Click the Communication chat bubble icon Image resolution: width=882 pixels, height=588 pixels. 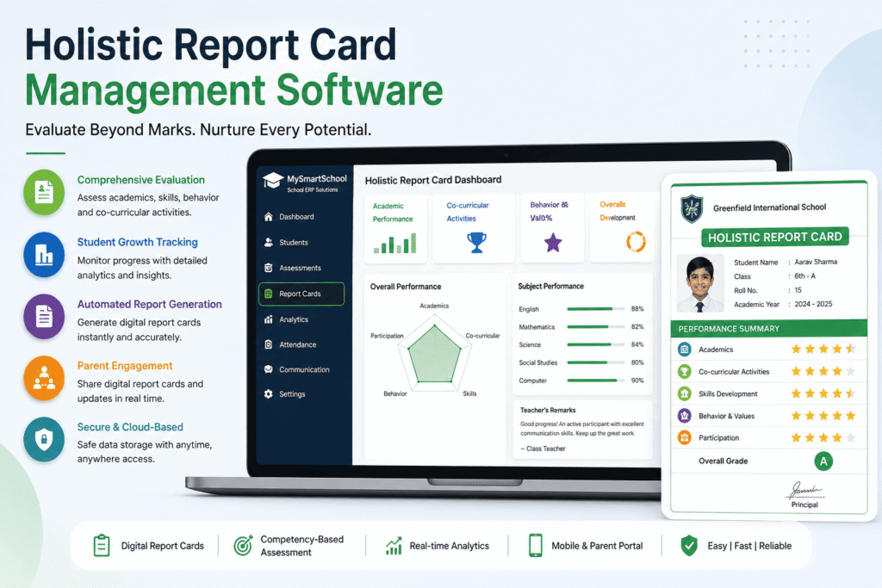click(x=269, y=369)
